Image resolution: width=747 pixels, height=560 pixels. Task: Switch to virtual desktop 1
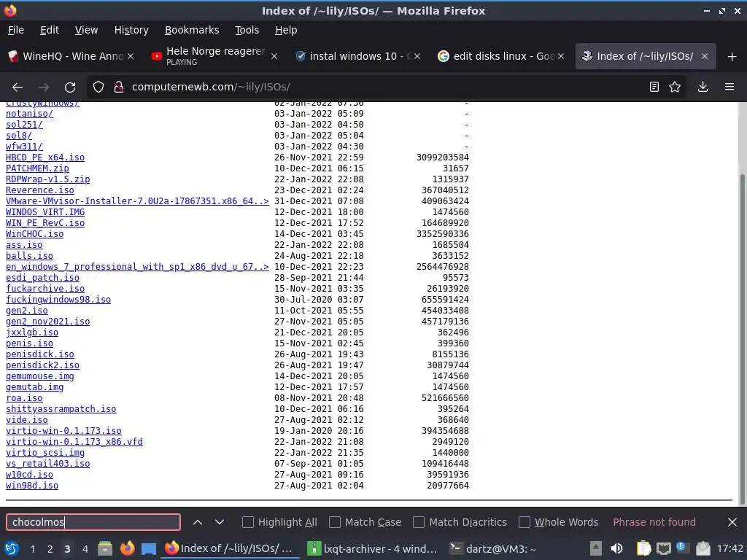(32, 549)
